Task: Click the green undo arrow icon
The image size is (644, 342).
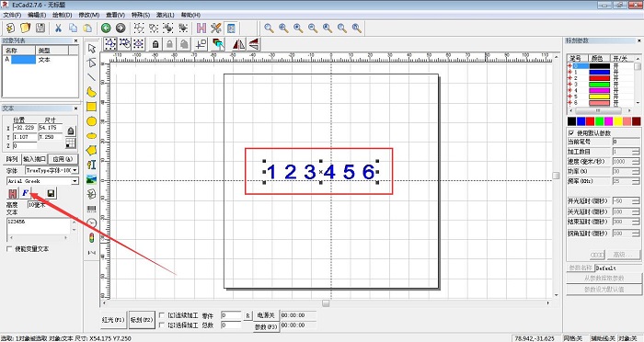Action: [106, 28]
